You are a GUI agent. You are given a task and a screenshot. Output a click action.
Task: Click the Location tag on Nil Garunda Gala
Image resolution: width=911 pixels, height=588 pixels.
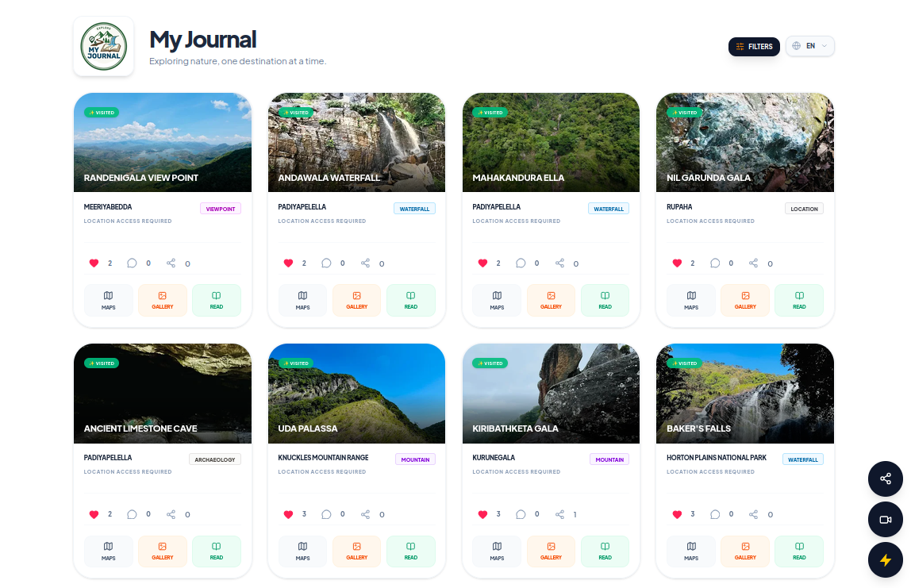pos(804,209)
